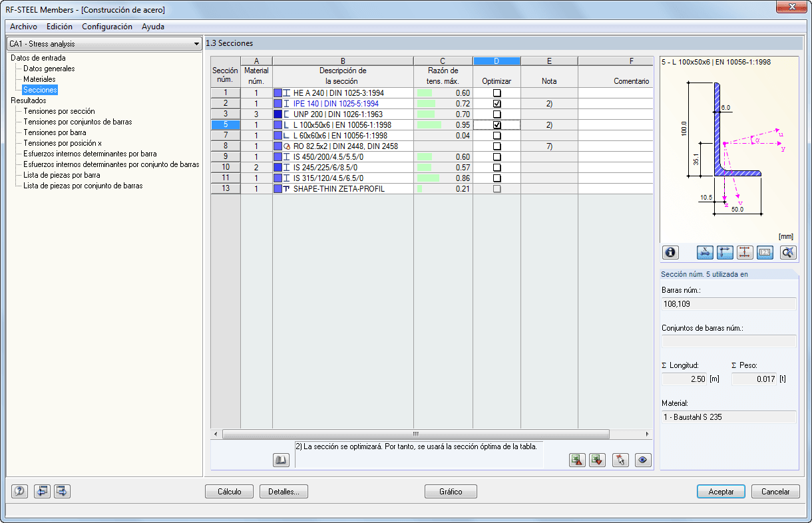Image resolution: width=812 pixels, height=523 pixels.
Task: Click the blue color swatch for UNP 200
Action: [278, 114]
